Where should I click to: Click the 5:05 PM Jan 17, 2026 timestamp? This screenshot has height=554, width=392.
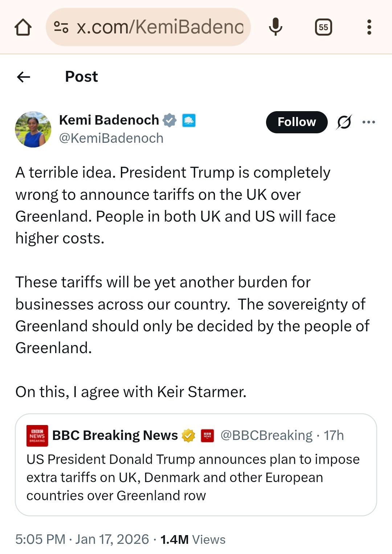coord(82,539)
